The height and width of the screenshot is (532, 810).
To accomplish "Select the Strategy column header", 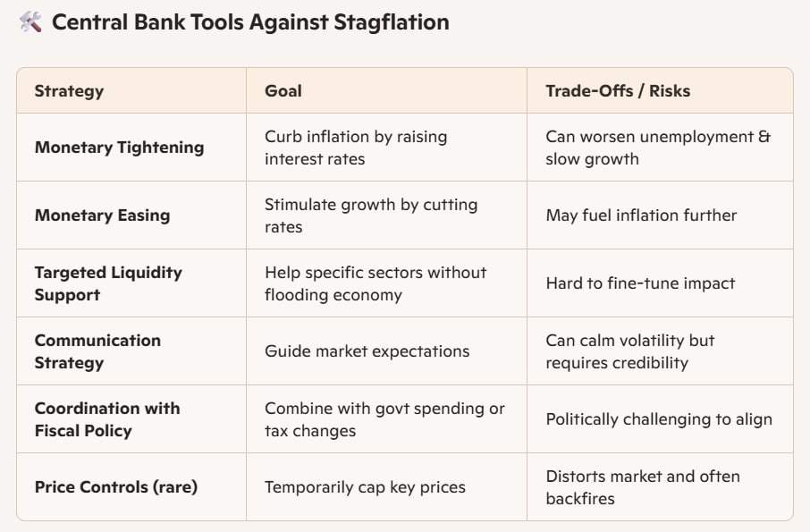I will [69, 91].
